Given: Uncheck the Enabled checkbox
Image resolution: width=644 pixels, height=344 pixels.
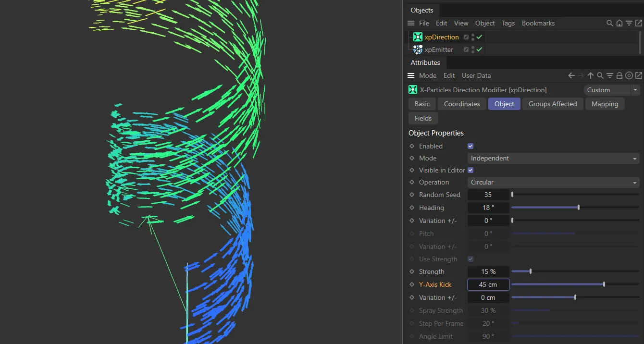Looking at the screenshot, I should pyautogui.click(x=470, y=146).
